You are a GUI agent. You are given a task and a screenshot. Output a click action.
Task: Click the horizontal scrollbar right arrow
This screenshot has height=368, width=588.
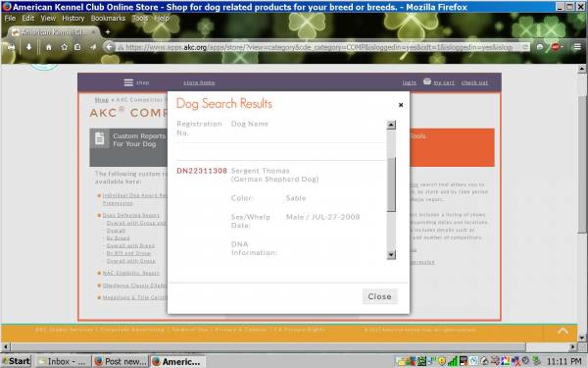coord(573,346)
